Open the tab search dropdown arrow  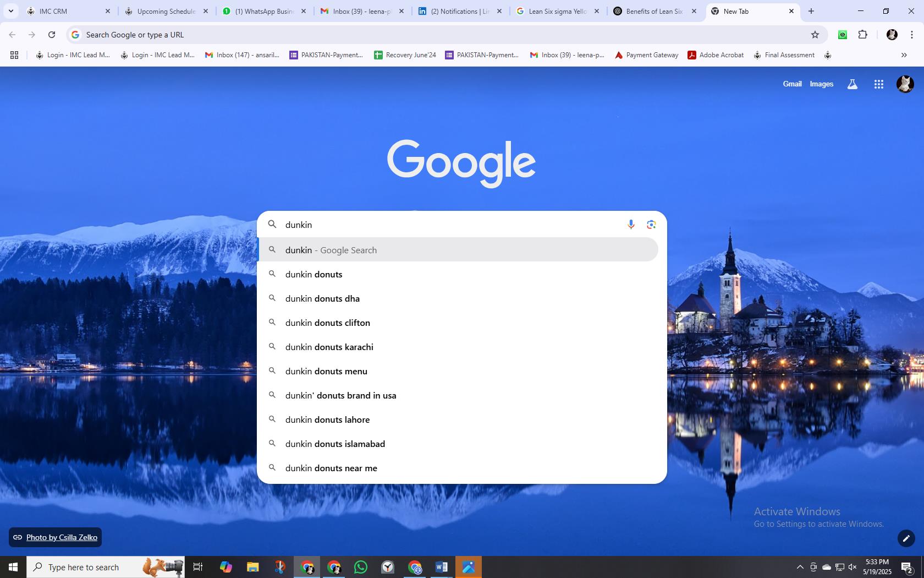coord(10,11)
